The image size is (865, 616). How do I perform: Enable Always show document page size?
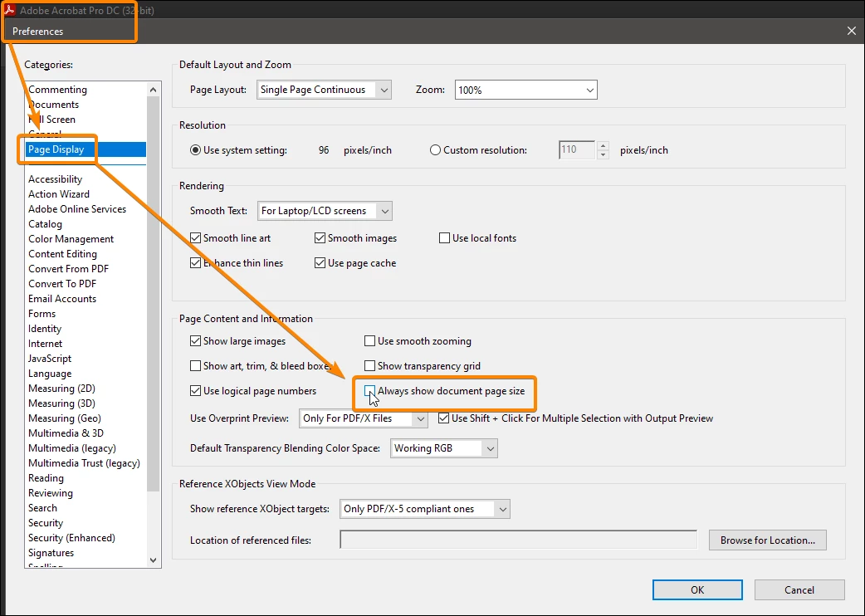pyautogui.click(x=369, y=391)
